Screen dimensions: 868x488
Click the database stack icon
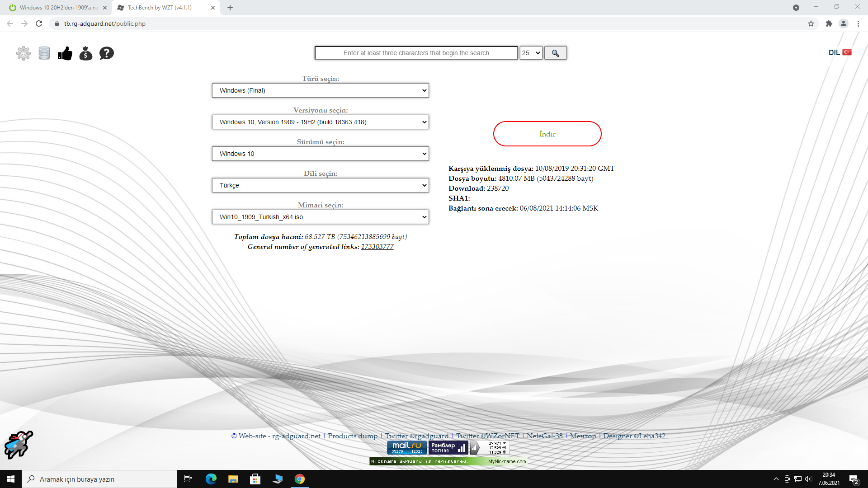(44, 53)
